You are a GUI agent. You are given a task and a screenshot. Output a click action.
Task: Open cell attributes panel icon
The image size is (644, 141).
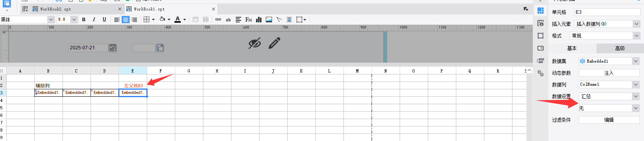click(541, 23)
